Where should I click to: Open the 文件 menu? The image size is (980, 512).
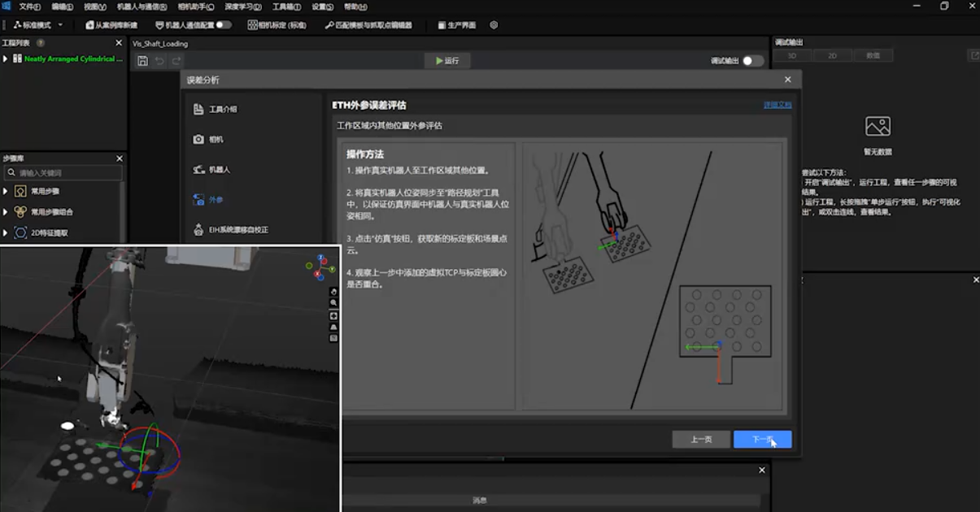pos(29,7)
